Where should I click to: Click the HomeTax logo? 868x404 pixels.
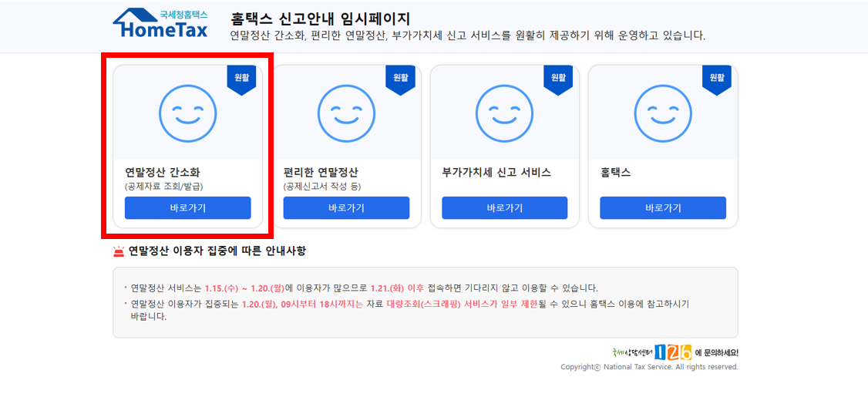tap(160, 23)
